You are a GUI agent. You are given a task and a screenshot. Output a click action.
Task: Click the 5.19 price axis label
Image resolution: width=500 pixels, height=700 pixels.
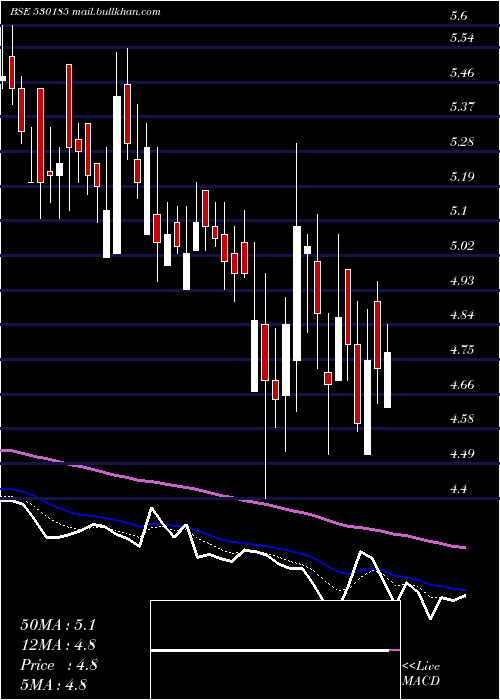(x=462, y=176)
